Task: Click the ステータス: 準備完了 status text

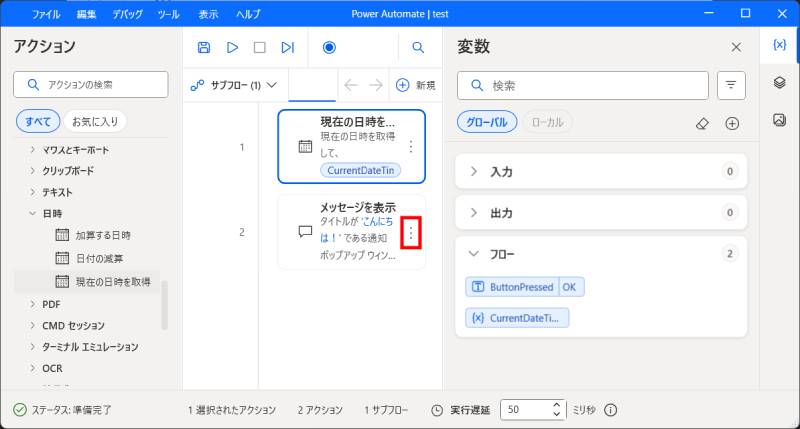Action: tap(71, 410)
